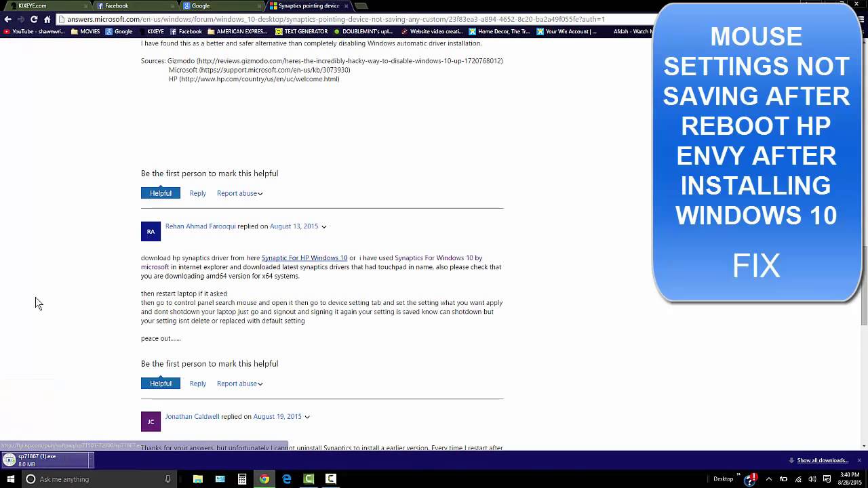Image resolution: width=868 pixels, height=488 pixels.
Task: Open the help icon with red alert
Action: (750, 479)
